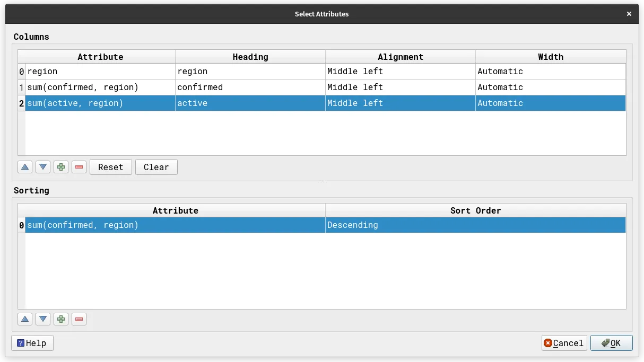Open the Descending sort order selector

pyautogui.click(x=475, y=225)
